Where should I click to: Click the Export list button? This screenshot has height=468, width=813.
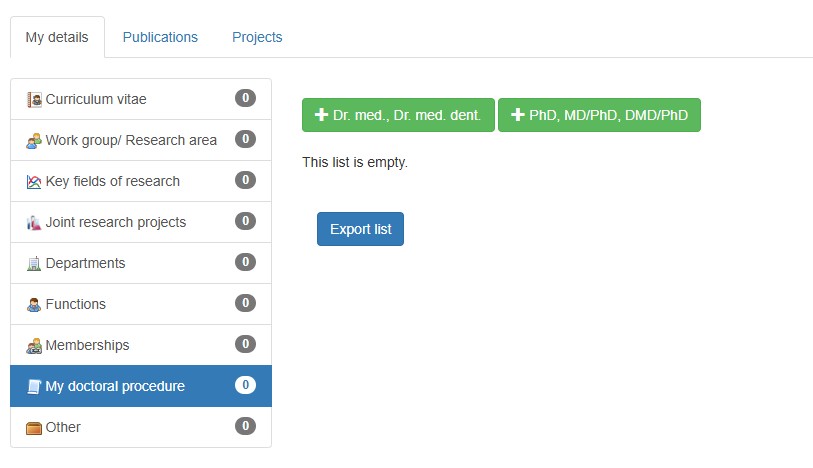[360, 229]
